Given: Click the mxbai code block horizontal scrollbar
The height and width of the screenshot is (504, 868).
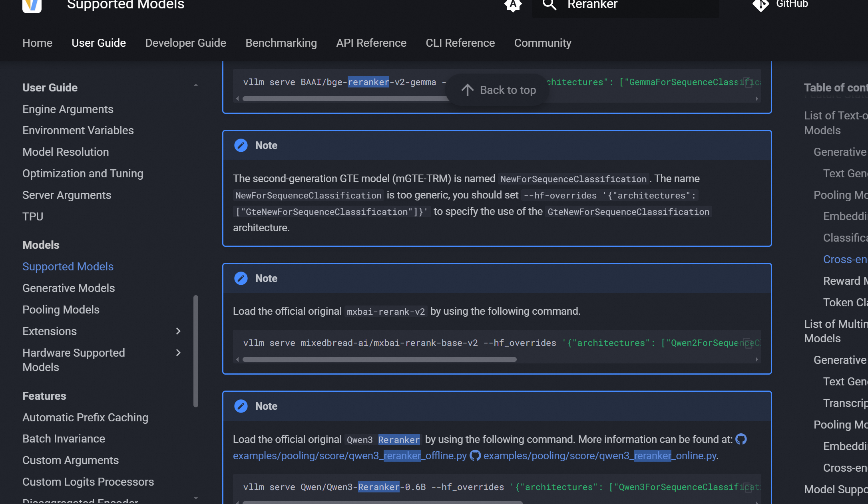Looking at the screenshot, I should click(x=379, y=359).
